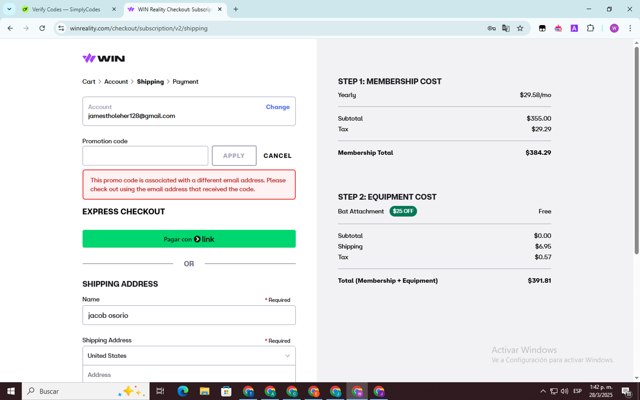Click the Name field with jacob osorio
The width and height of the screenshot is (640, 400).
click(x=189, y=315)
